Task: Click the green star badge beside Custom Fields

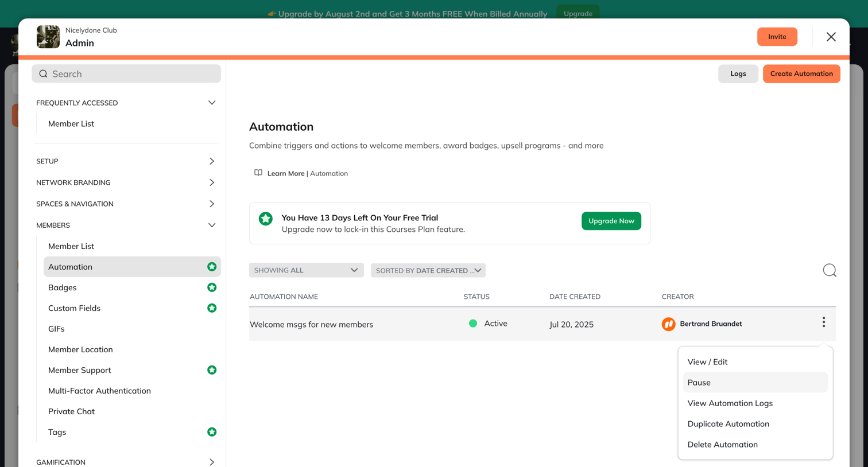Action: (212, 308)
